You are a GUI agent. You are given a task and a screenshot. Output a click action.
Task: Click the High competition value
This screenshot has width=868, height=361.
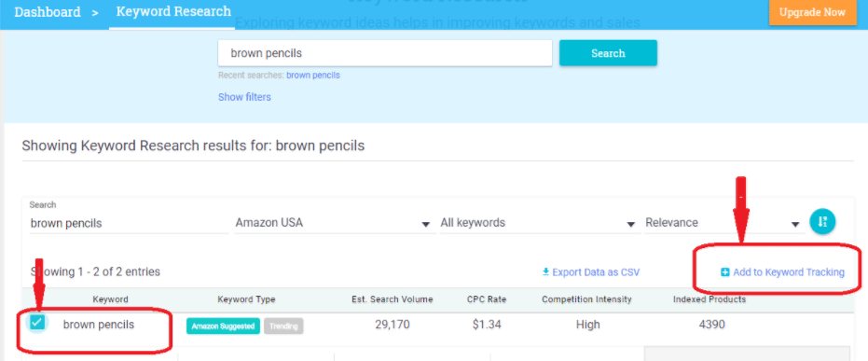click(x=588, y=325)
